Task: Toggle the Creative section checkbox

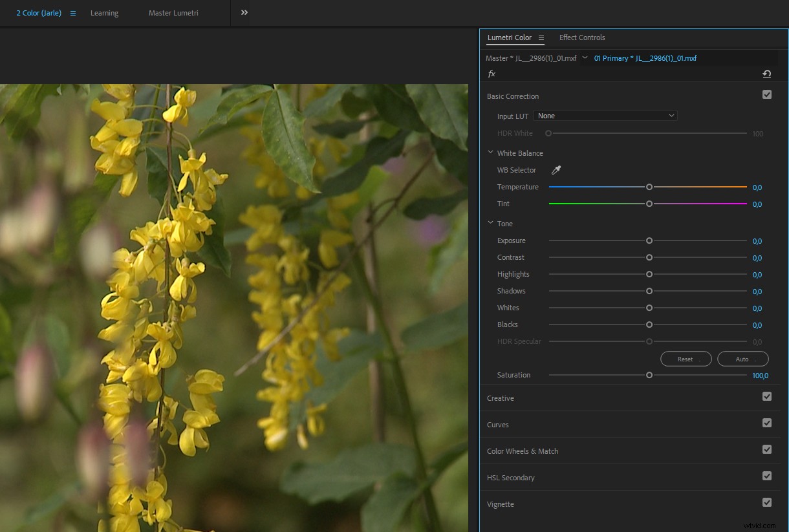Action: tap(767, 396)
